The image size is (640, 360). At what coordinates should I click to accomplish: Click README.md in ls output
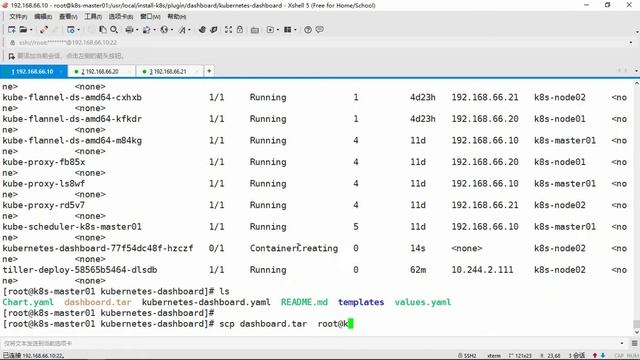(304, 302)
